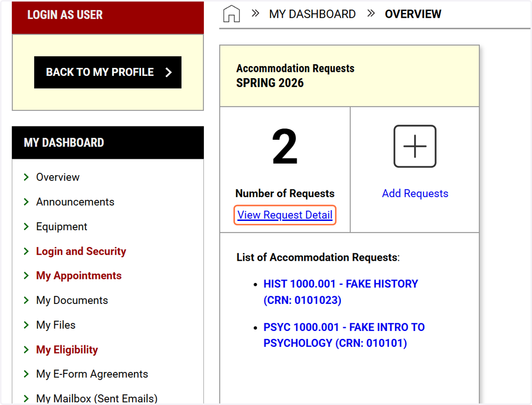
Task: Open Announcements in the sidebar
Action: [75, 202]
